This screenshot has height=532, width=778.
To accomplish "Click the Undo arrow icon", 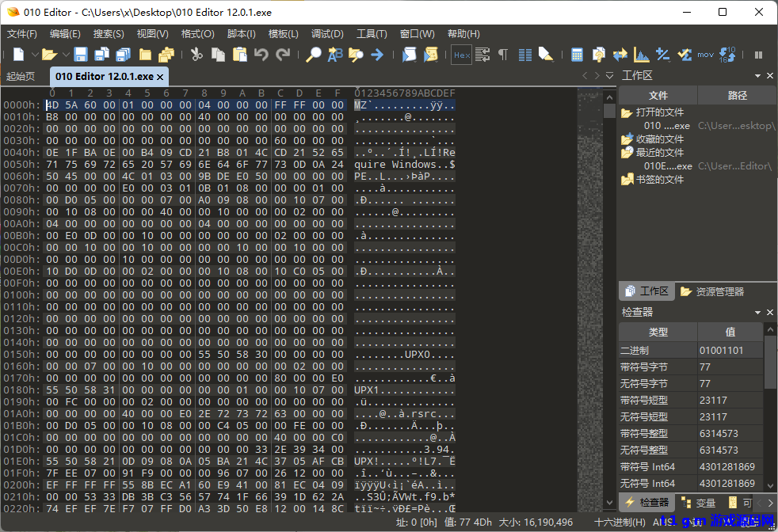I will pos(261,55).
